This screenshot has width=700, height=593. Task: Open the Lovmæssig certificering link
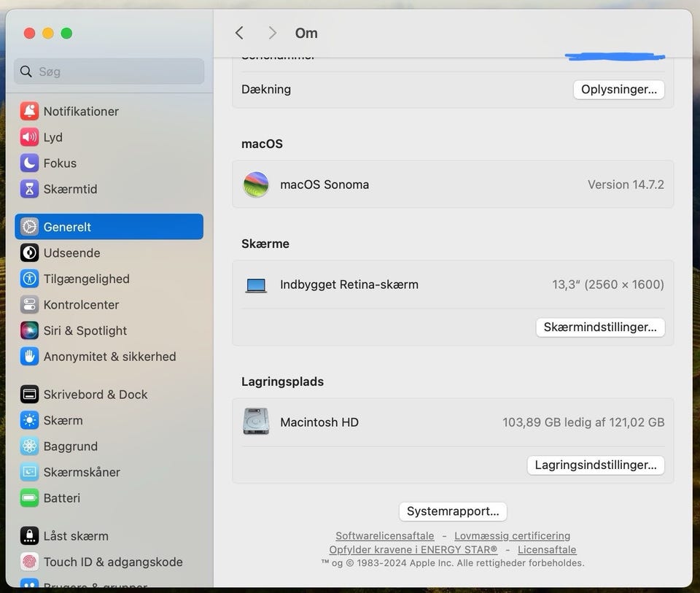pyautogui.click(x=512, y=536)
